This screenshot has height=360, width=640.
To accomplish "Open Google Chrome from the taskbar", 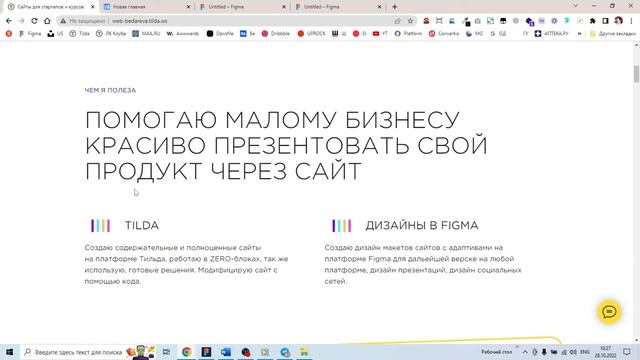I will (x=187, y=352).
